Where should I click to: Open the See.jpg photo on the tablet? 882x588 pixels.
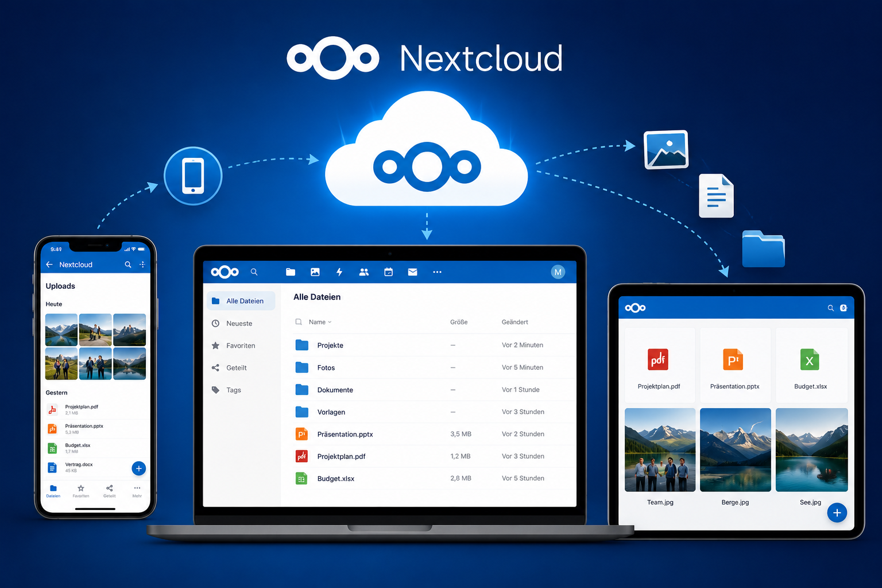click(812, 450)
